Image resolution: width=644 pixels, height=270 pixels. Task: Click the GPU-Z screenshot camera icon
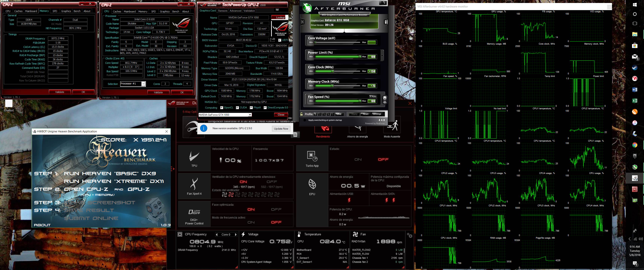[x=277, y=10]
